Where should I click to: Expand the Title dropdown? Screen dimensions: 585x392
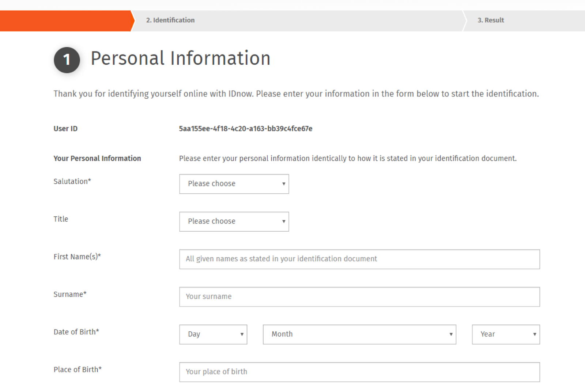(x=234, y=221)
